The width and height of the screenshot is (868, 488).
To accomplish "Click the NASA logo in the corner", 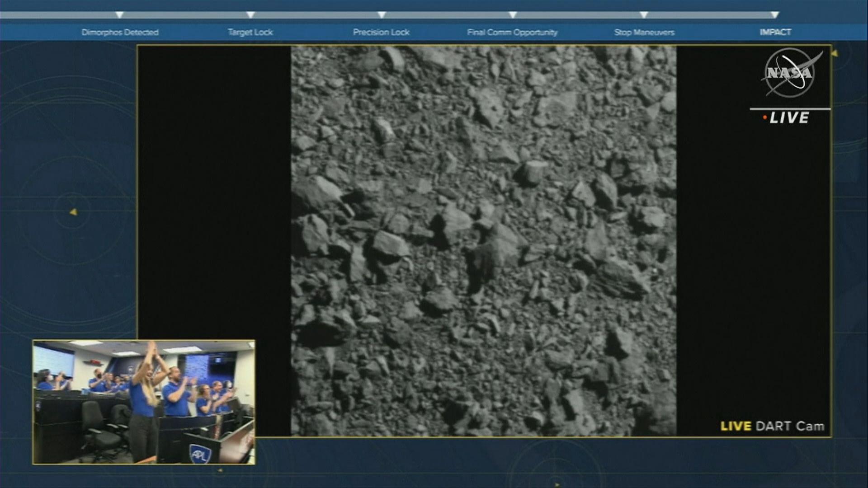I will tap(790, 73).
